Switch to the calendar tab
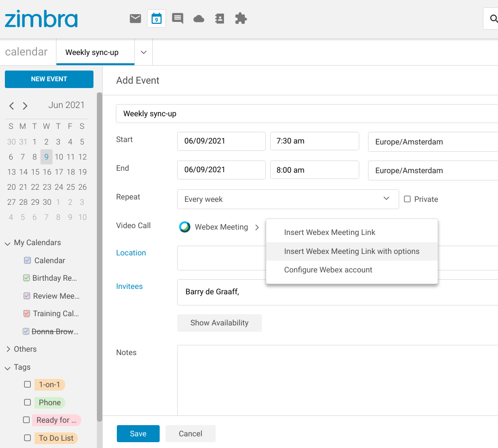The width and height of the screenshot is (498, 448). click(26, 52)
